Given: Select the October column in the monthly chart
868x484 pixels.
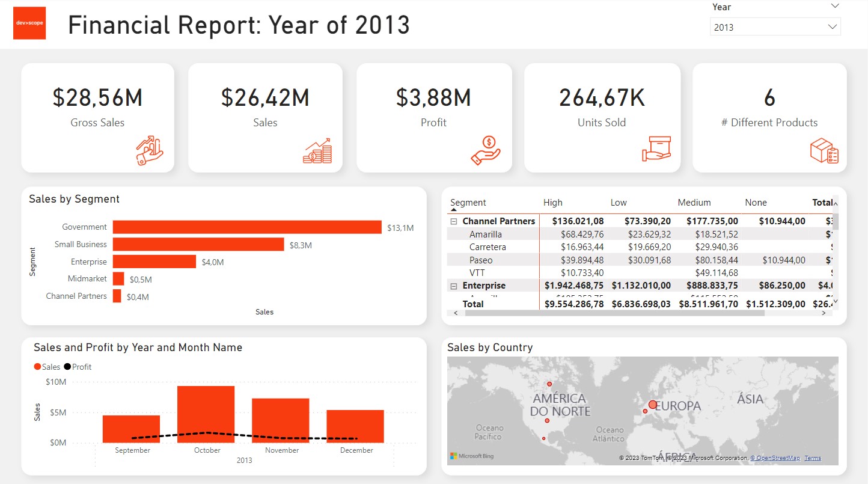Looking at the screenshot, I should click(206, 412).
